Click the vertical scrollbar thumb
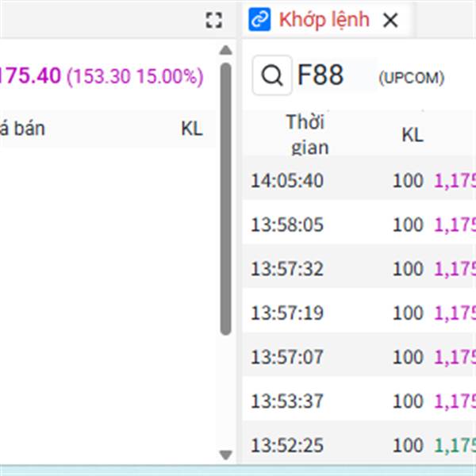Viewport: 476px width, 476px height. (225, 199)
